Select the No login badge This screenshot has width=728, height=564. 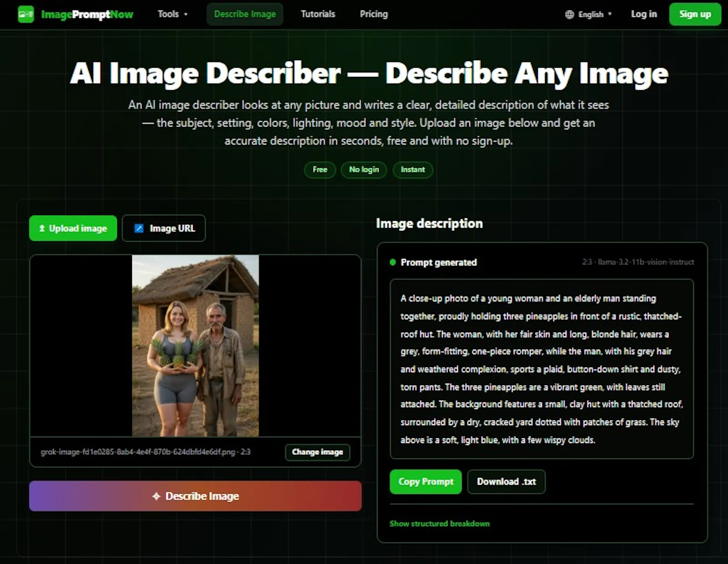coord(364,169)
